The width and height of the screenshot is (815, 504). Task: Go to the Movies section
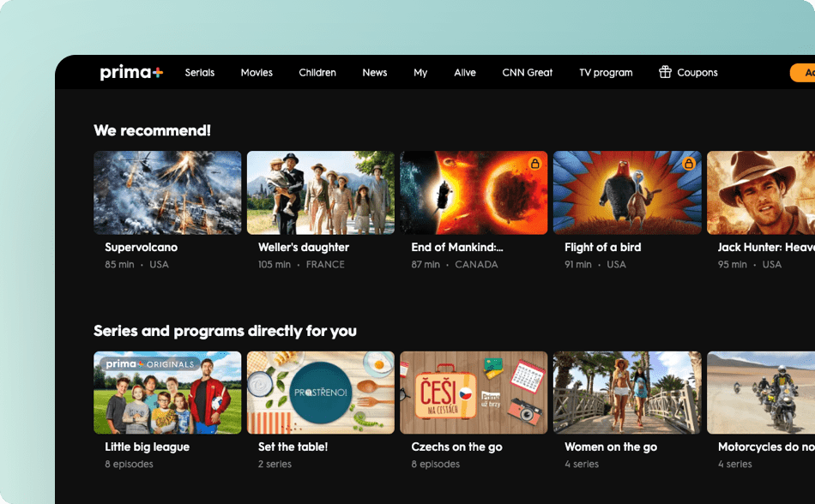pyautogui.click(x=257, y=73)
